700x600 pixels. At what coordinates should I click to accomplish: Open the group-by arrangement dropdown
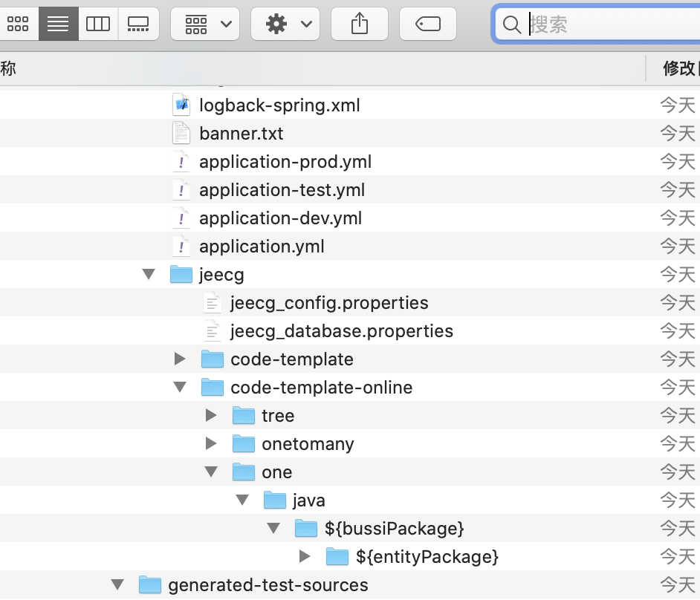click(205, 24)
